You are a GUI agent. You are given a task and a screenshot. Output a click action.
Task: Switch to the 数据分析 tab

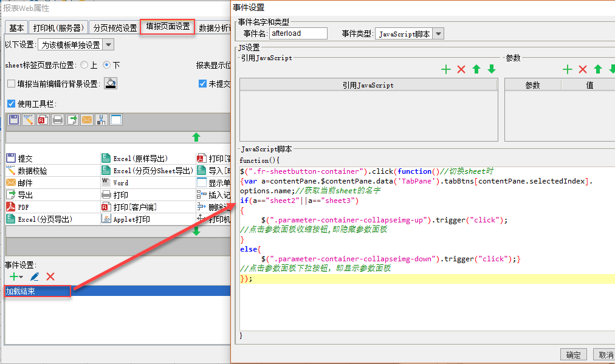[214, 28]
